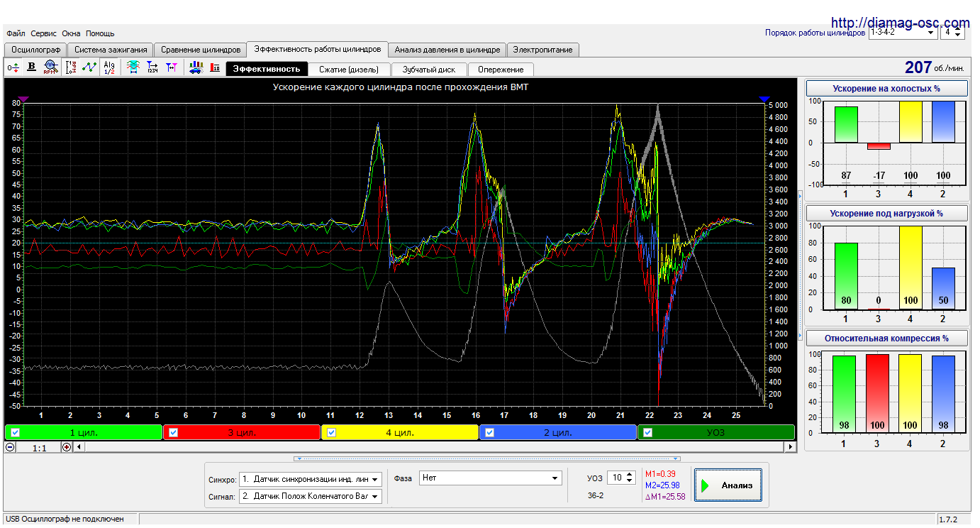980x528 pixels.
Task: Toggle the bold B toolbar icon
Action: (x=31, y=67)
